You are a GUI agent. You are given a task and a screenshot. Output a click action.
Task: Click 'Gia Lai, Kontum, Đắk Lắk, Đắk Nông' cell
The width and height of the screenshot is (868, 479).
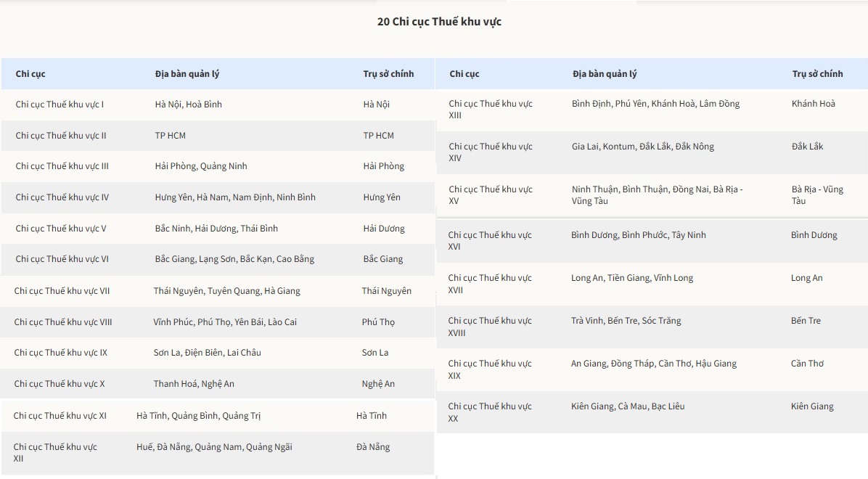click(x=642, y=147)
